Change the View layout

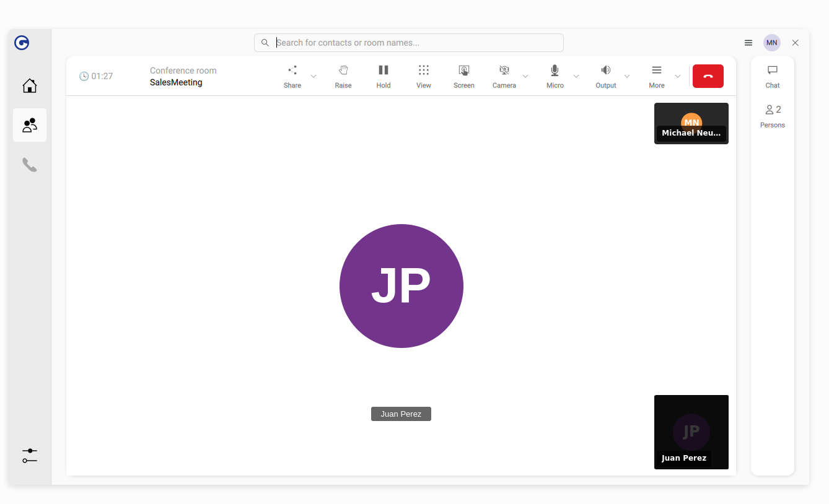(424, 74)
